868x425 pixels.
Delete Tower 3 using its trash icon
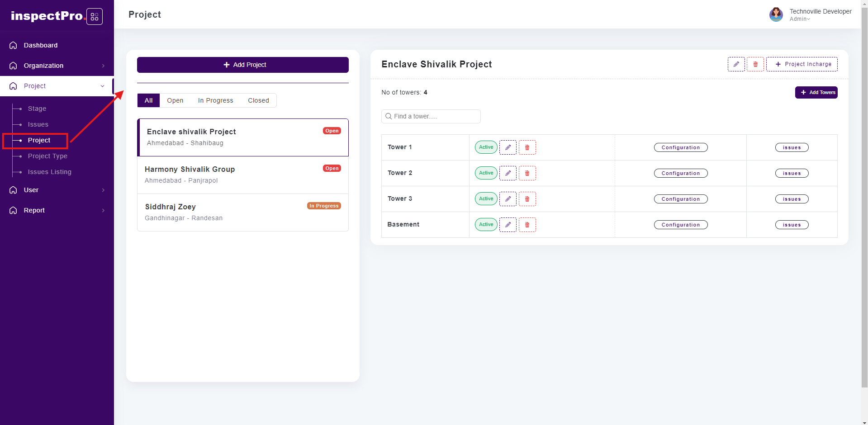pyautogui.click(x=527, y=199)
